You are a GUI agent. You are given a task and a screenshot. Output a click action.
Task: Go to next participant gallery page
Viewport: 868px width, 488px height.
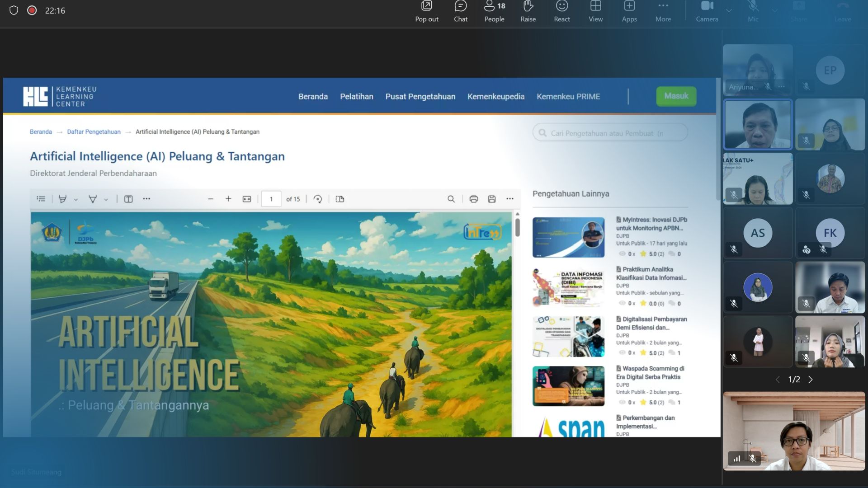(x=811, y=380)
